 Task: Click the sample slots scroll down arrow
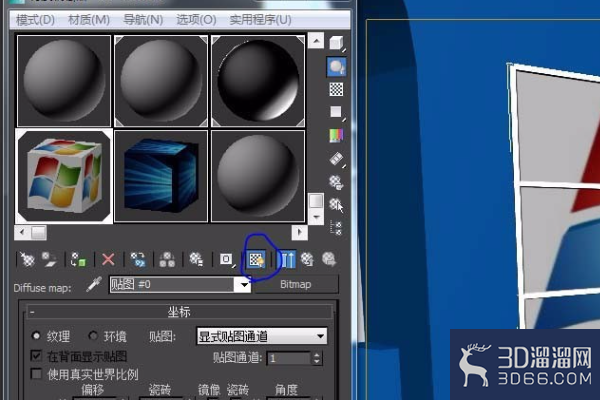[x=316, y=217]
